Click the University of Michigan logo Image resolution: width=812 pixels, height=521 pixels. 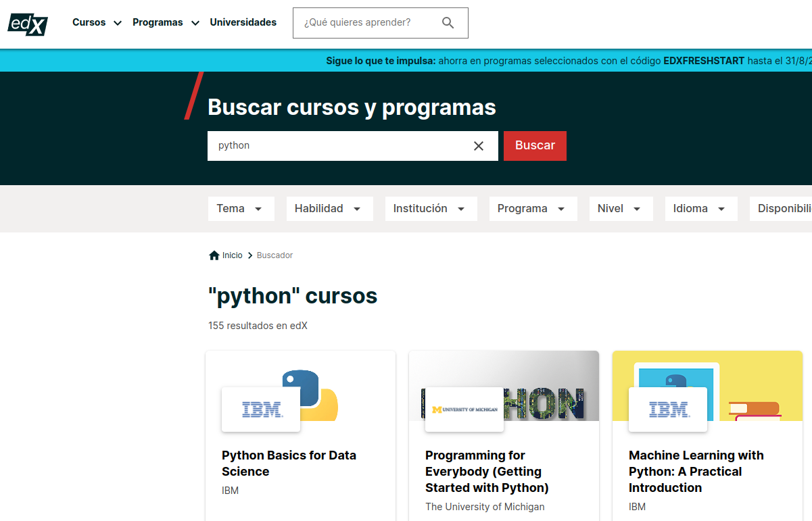point(464,409)
